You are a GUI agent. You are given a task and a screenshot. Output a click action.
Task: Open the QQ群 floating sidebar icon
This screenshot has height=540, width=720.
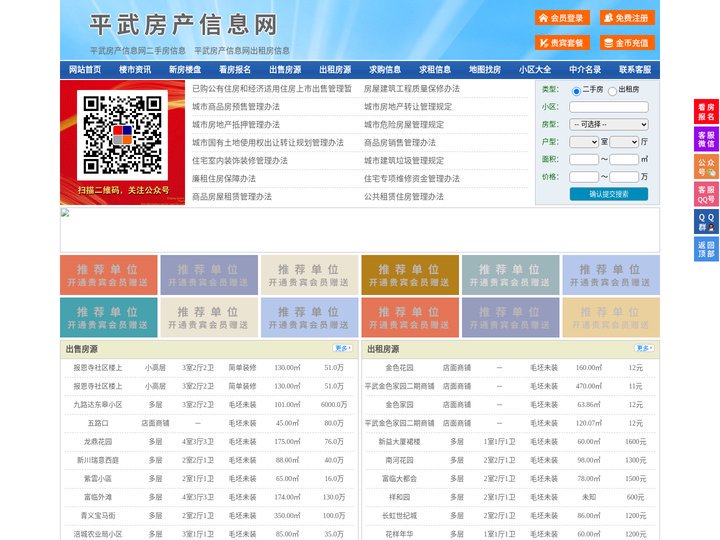706,222
